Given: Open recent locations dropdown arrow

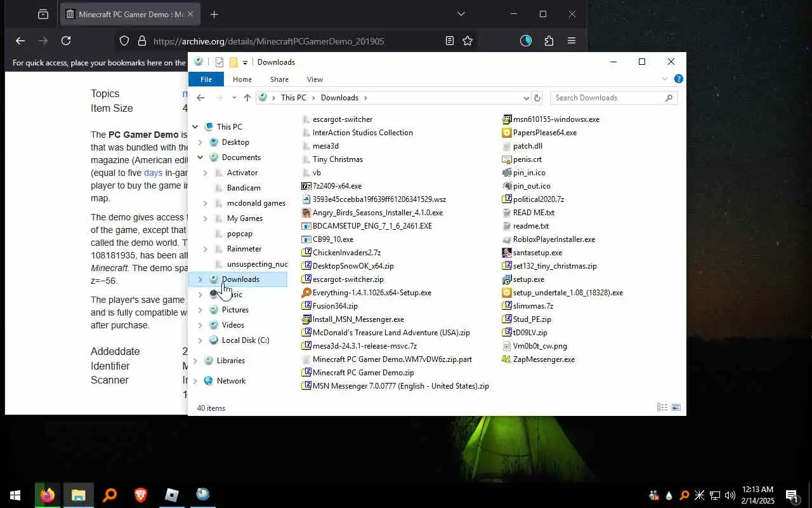Looking at the screenshot, I should click(x=234, y=98).
